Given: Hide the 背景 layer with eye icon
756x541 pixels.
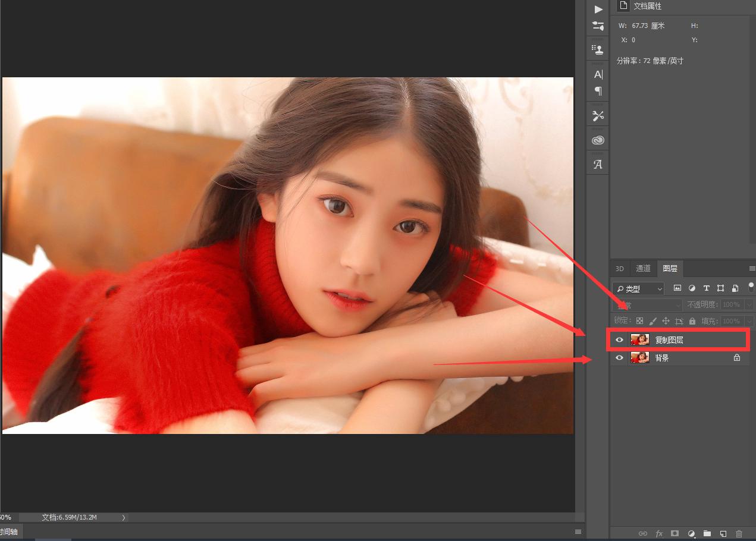Looking at the screenshot, I should pos(620,358).
